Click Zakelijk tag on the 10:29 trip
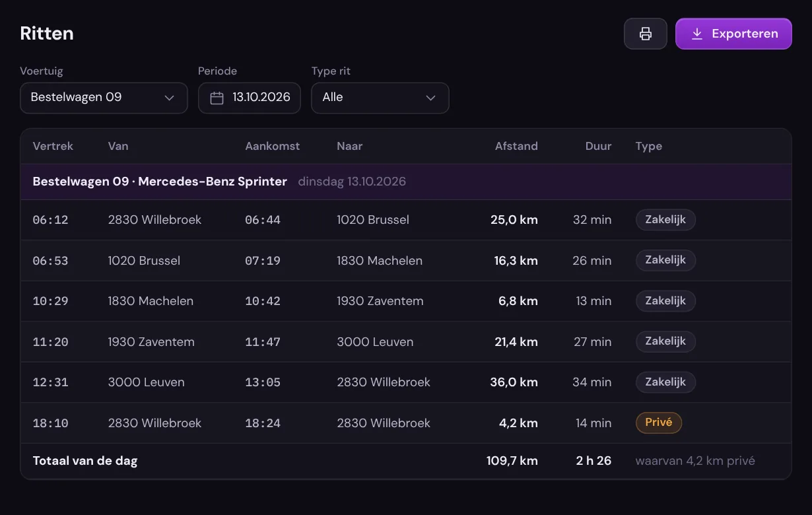This screenshot has height=515, width=812. click(665, 301)
